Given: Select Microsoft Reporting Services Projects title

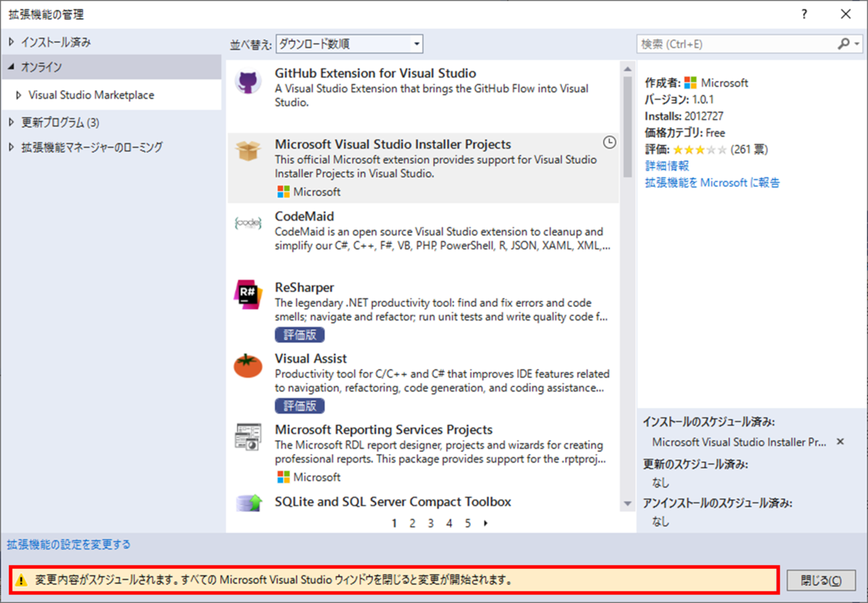Looking at the screenshot, I should (x=383, y=429).
